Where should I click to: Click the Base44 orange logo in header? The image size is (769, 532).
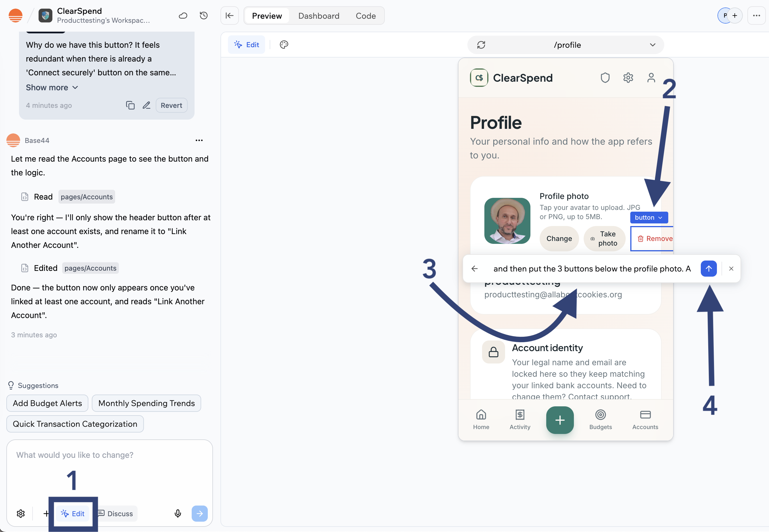[15, 16]
